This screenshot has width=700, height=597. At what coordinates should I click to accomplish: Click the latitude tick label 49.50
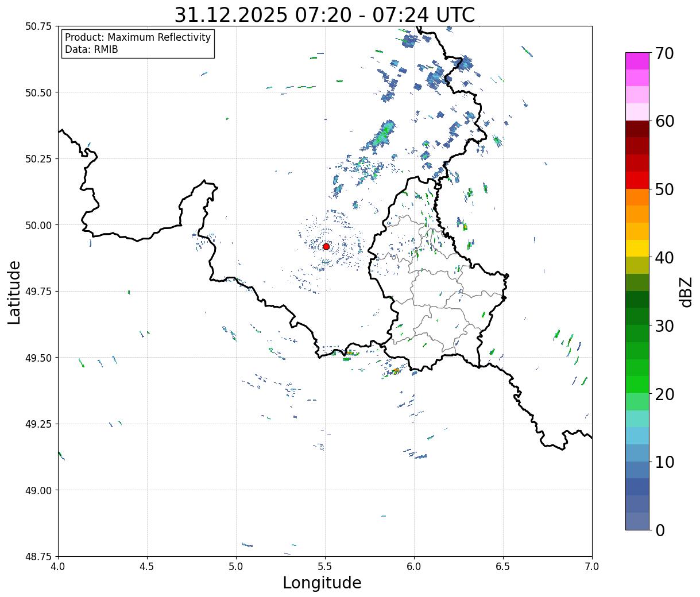[38, 358]
